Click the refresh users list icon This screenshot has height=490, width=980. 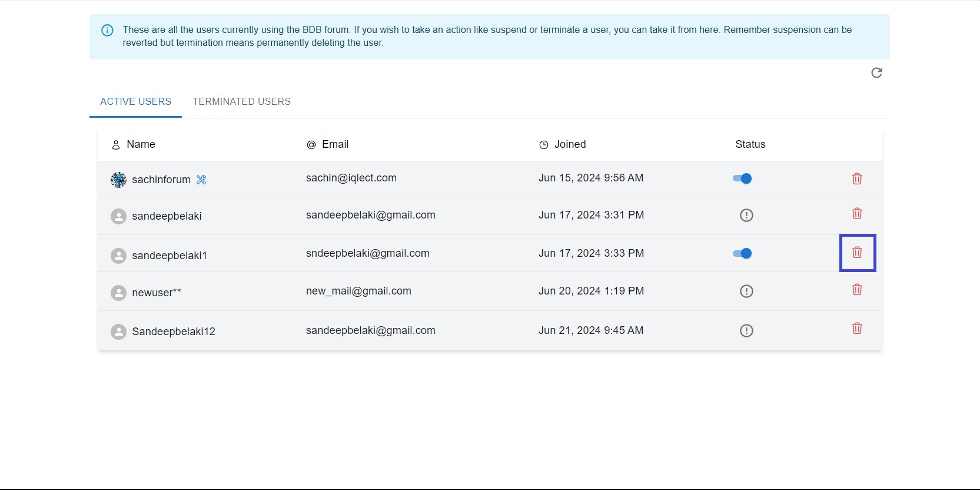876,72
